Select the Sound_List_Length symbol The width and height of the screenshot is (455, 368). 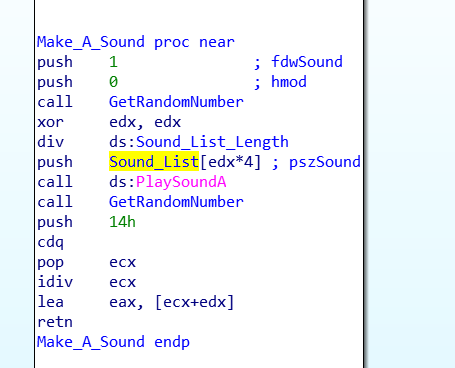(212, 142)
